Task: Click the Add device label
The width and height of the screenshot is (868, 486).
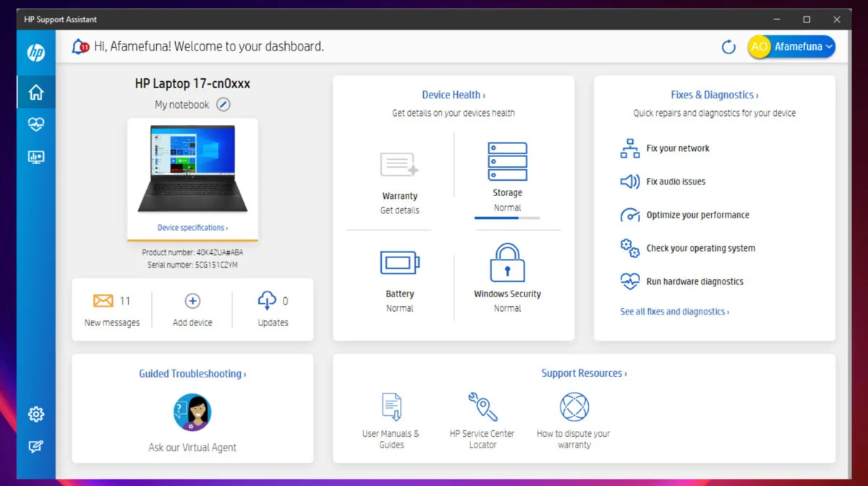Action: [x=192, y=323]
